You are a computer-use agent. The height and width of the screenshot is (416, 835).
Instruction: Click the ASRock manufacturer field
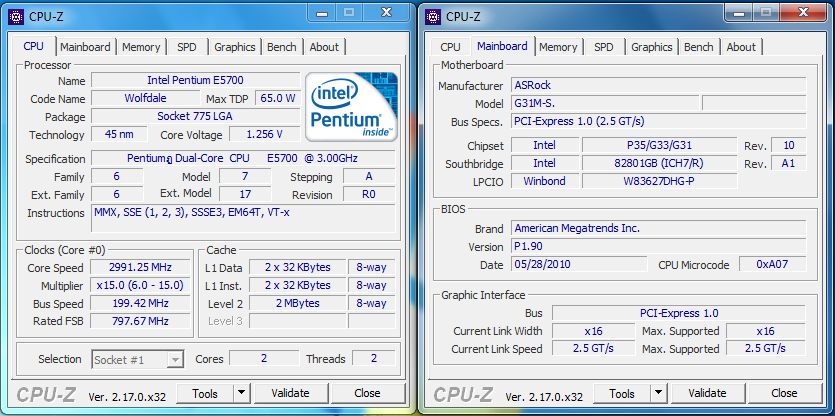click(x=659, y=85)
